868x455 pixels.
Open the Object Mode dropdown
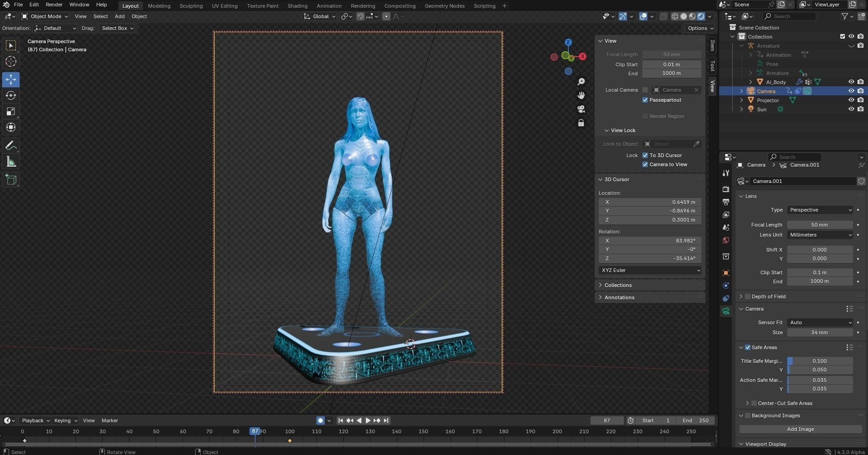45,16
